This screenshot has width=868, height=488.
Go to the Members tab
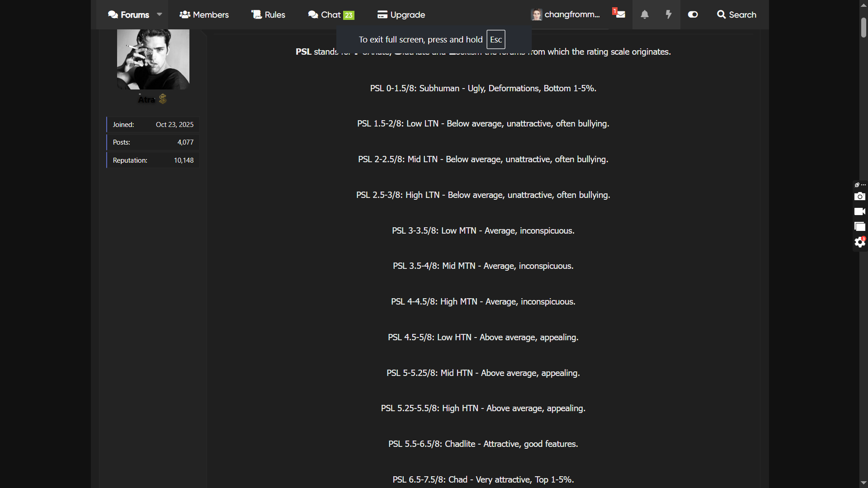tap(204, 14)
